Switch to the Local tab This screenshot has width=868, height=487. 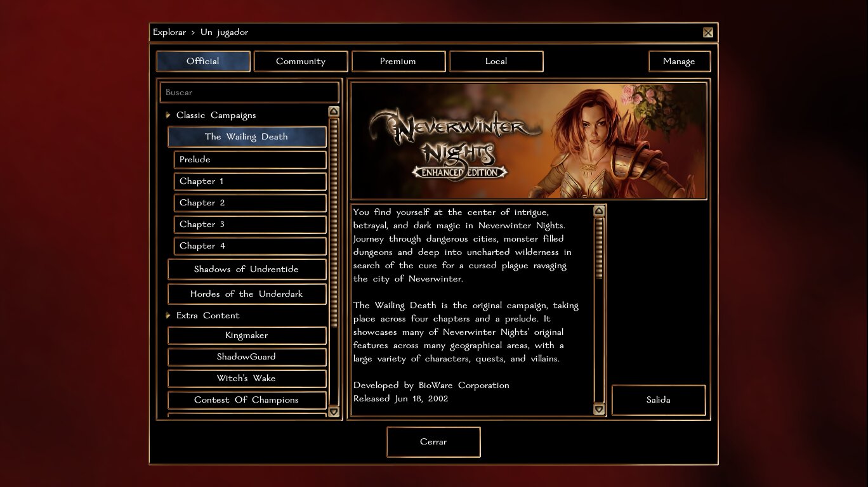coord(496,62)
